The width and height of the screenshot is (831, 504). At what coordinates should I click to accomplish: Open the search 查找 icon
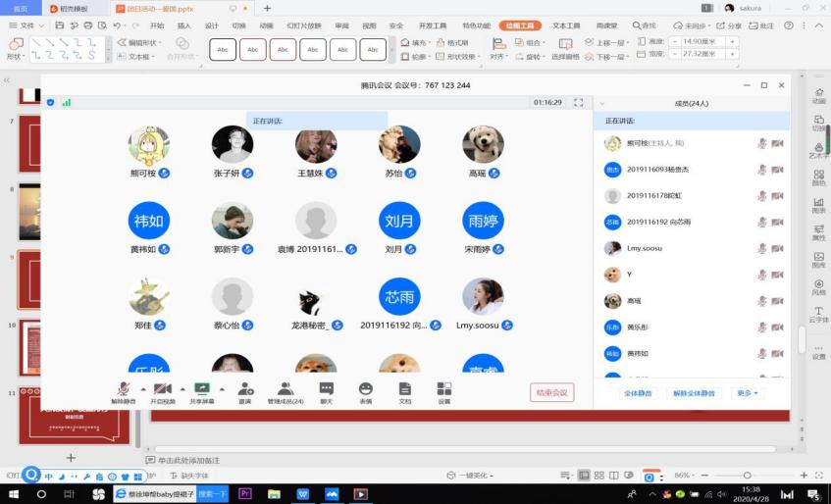(644, 25)
